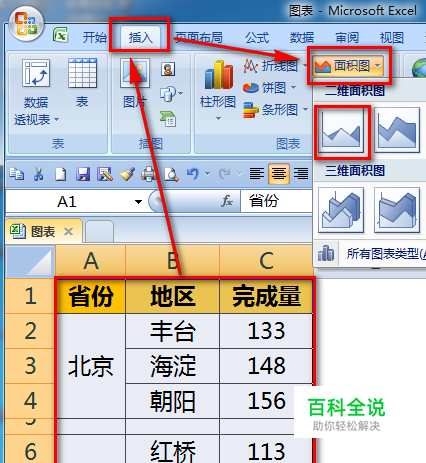The image size is (426, 463).
Task: Align text right
Action: coord(301,174)
